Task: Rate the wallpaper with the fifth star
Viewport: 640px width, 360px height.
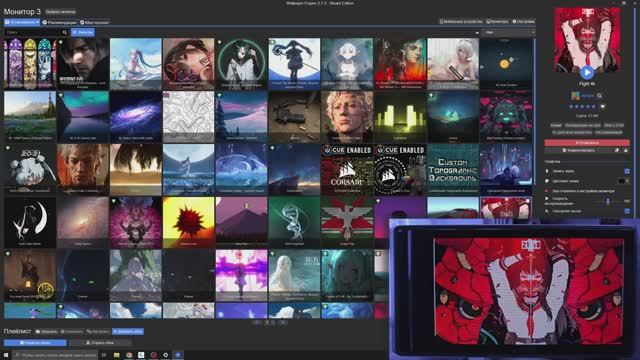Action: [x=594, y=107]
